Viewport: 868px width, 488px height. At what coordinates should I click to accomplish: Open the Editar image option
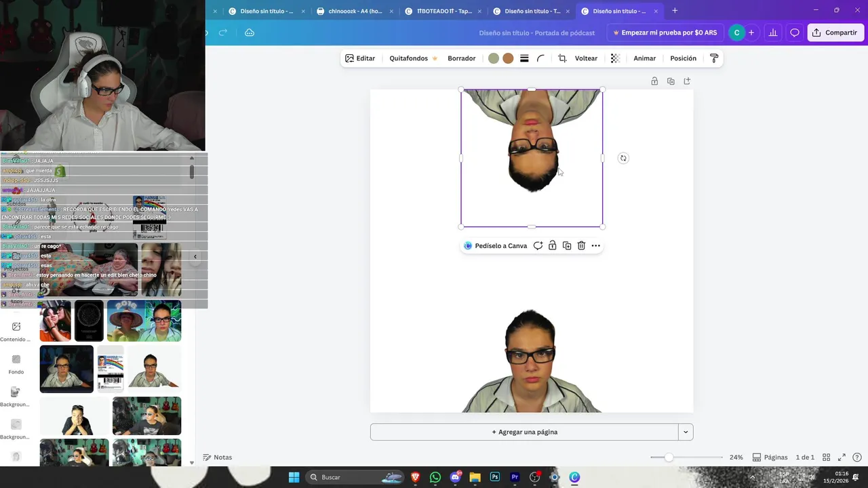(x=359, y=58)
